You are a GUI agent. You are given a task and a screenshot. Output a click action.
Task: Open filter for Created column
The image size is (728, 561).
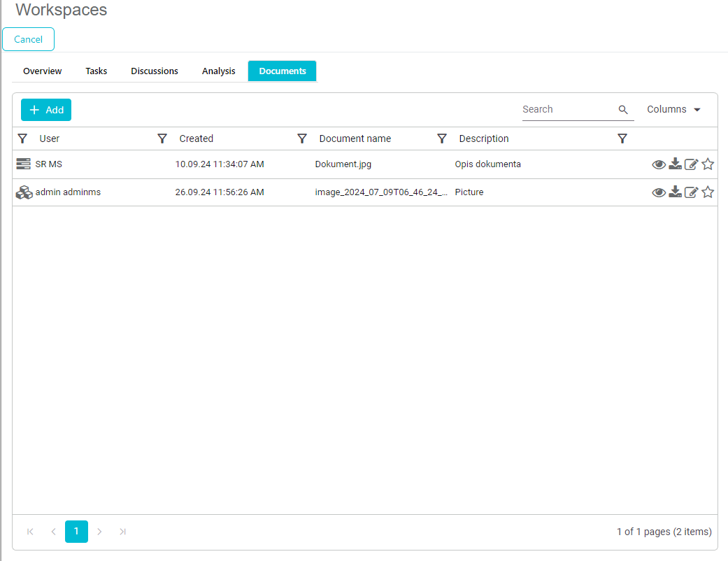pyautogui.click(x=162, y=139)
